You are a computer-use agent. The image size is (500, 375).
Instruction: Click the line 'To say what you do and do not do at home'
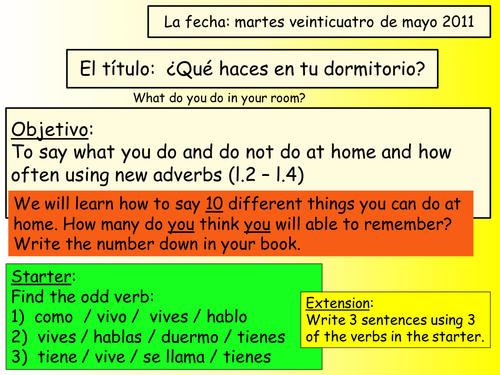point(232,153)
